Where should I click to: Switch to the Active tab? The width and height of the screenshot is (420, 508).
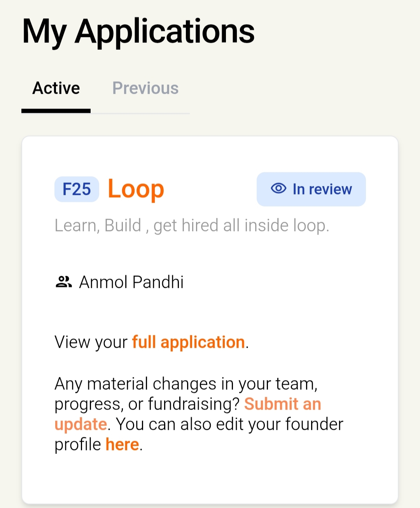[x=56, y=88]
